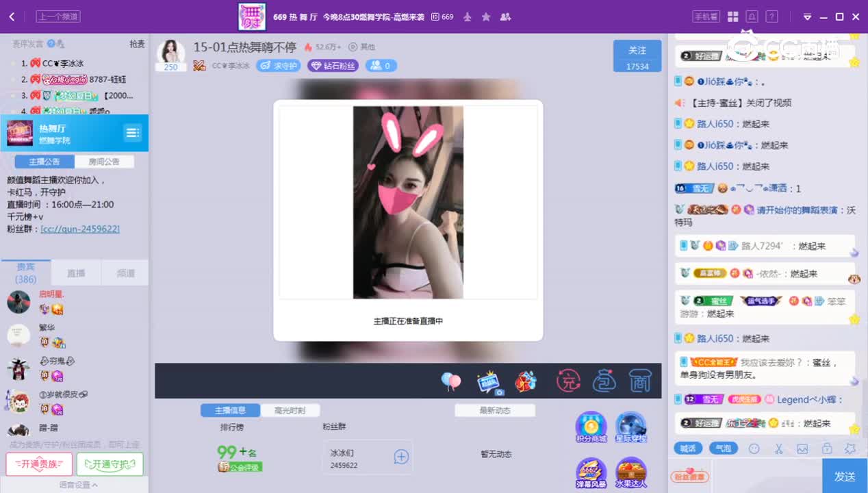Image resolution: width=868 pixels, height=493 pixels.
Task: Click the 抢麦 grab mic label
Action: pyautogui.click(x=137, y=44)
